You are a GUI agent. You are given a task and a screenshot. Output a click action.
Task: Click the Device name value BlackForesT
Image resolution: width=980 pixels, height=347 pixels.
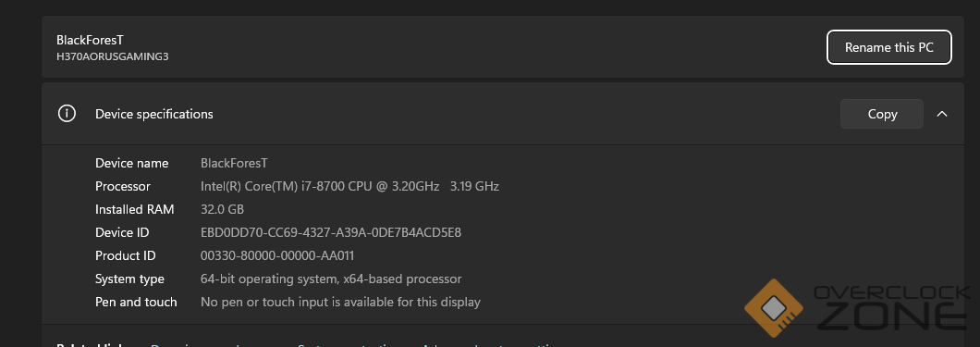point(234,163)
